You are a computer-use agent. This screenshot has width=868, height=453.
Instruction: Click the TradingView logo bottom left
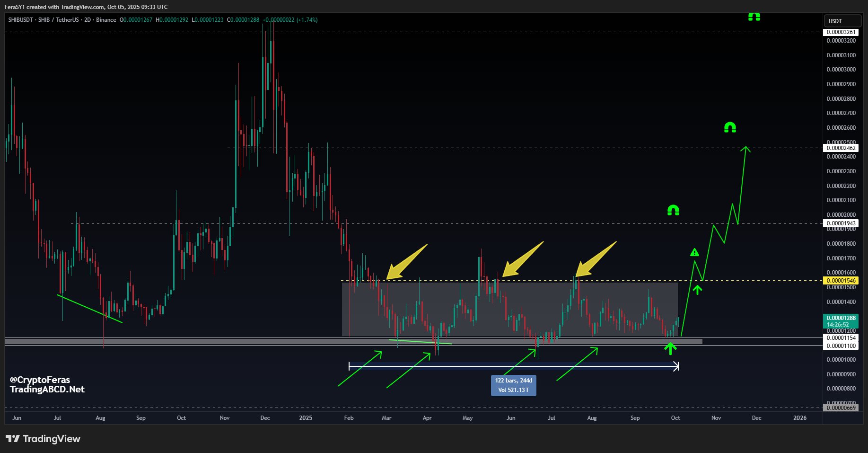pos(43,438)
